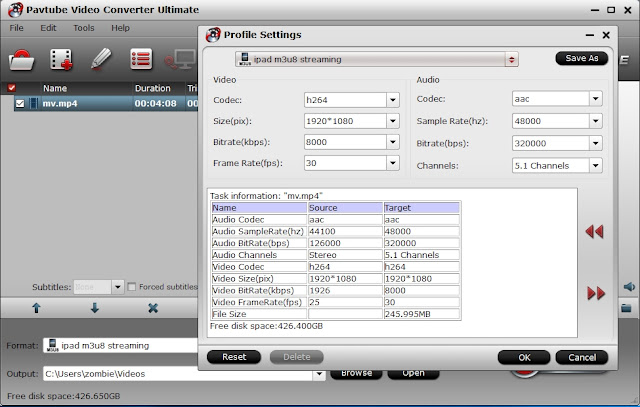Click the Target column header in task table
Image resolution: width=640 pixels, height=407 pixels.
click(x=422, y=208)
